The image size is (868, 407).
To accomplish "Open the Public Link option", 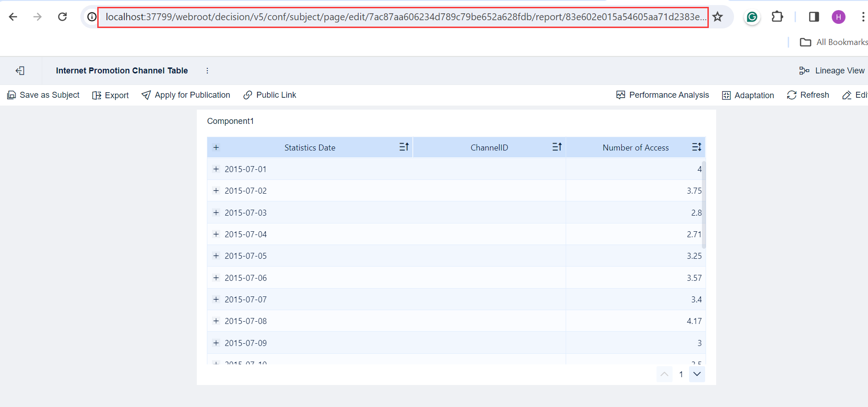I will (270, 95).
